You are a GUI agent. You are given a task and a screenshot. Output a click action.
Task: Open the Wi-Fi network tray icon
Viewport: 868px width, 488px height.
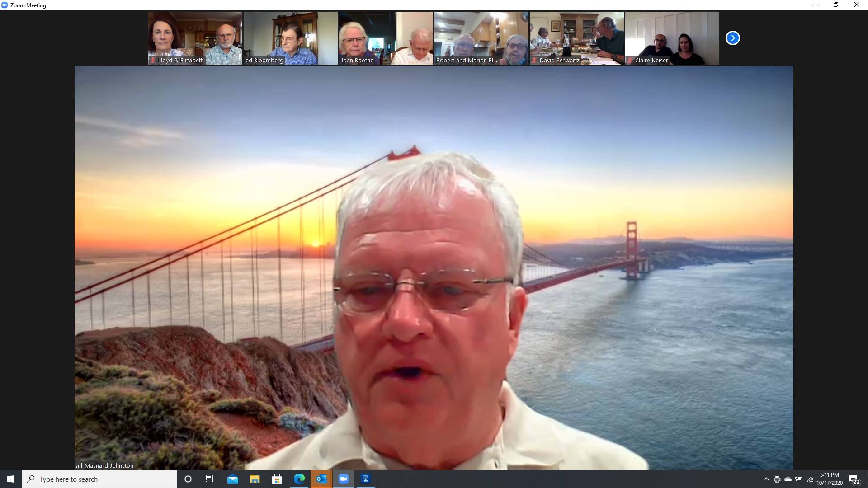pyautogui.click(x=810, y=479)
